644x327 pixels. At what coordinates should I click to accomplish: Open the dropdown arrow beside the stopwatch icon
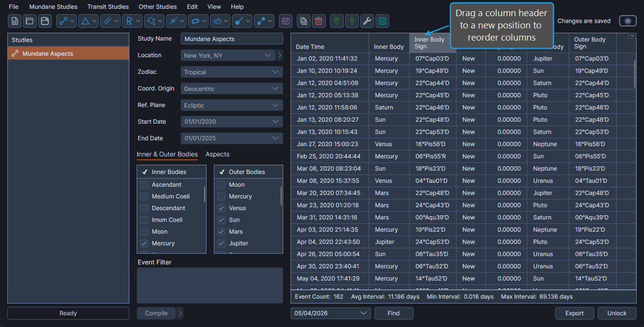click(x=227, y=21)
